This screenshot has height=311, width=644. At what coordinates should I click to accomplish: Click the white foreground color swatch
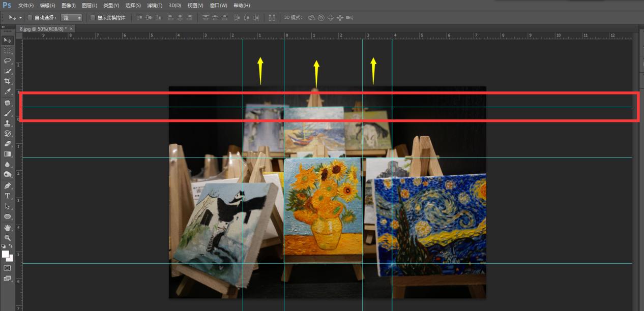[x=5, y=254]
